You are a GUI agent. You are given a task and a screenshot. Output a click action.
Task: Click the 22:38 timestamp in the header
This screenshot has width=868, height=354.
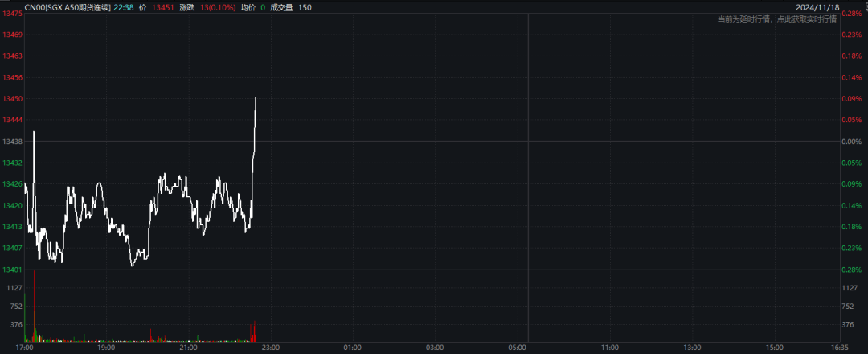point(123,7)
